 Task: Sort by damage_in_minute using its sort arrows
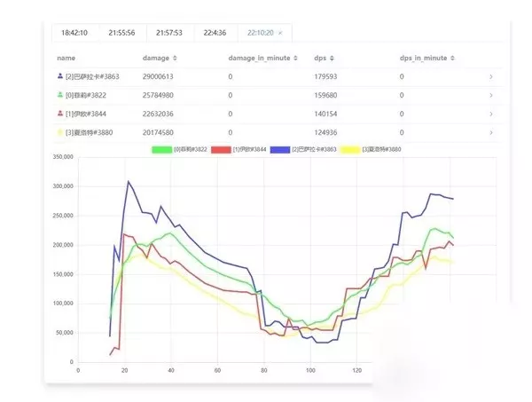(x=295, y=58)
